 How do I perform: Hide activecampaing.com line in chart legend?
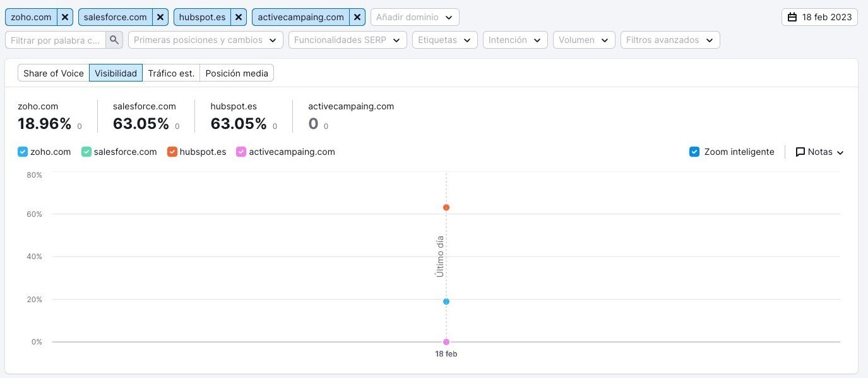(x=241, y=152)
